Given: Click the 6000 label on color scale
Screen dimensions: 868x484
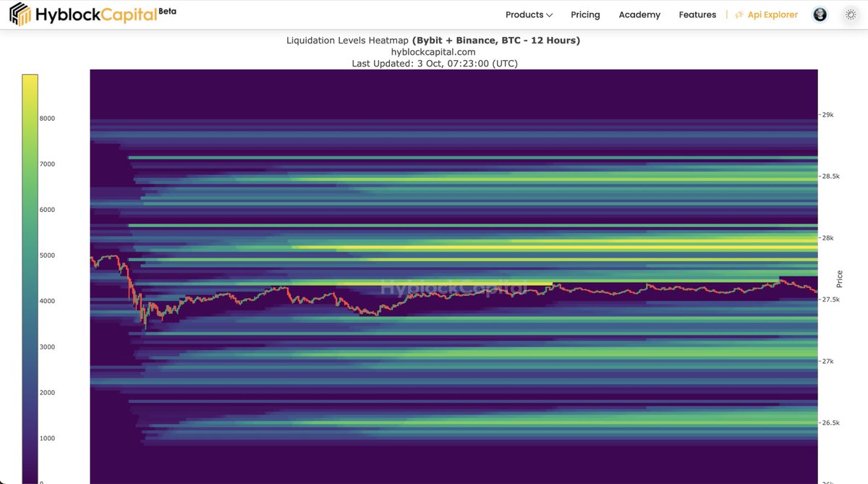Looking at the screenshot, I should point(47,210).
